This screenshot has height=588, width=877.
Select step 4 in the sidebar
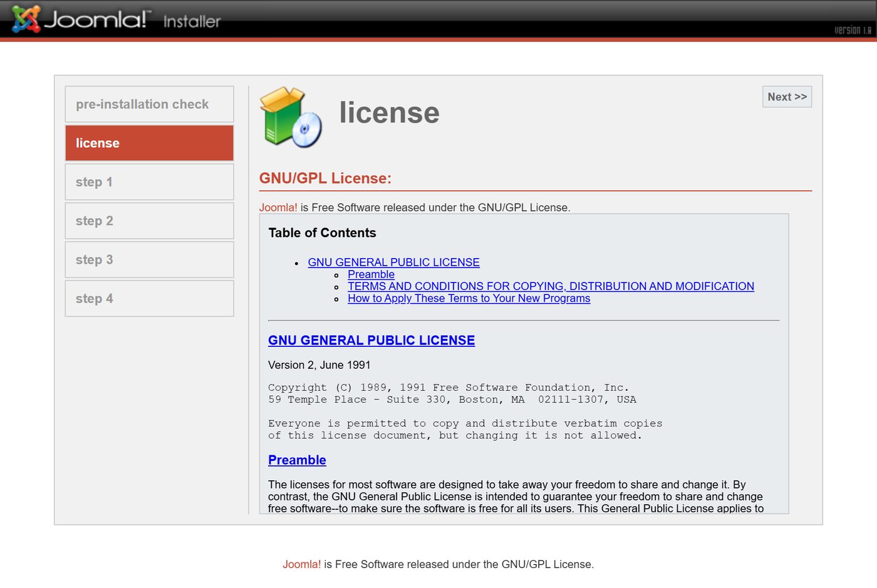[149, 298]
